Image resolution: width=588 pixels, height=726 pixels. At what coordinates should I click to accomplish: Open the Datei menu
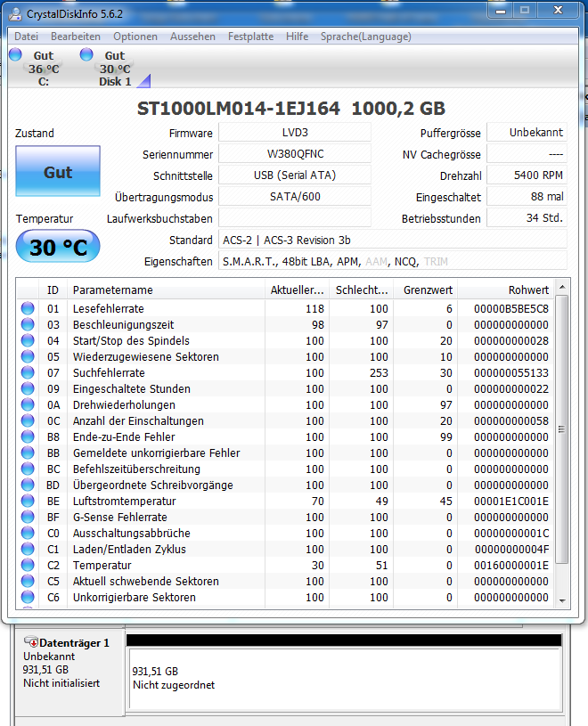[26, 37]
